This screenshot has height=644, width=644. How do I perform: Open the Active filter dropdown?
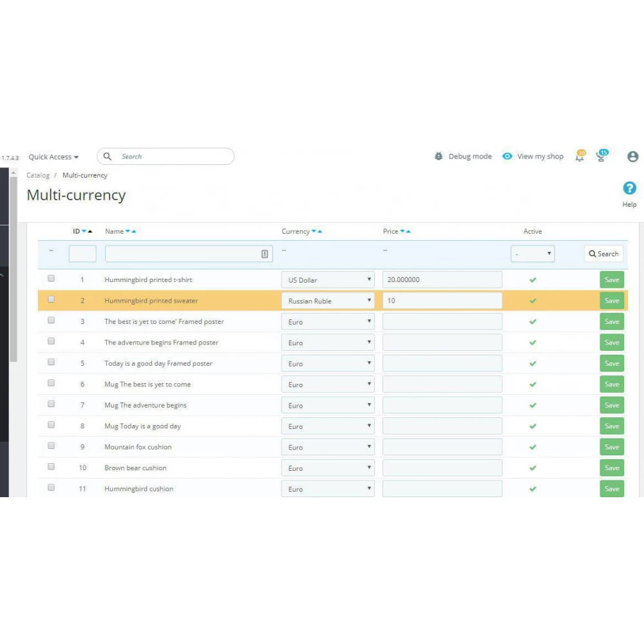coord(533,254)
